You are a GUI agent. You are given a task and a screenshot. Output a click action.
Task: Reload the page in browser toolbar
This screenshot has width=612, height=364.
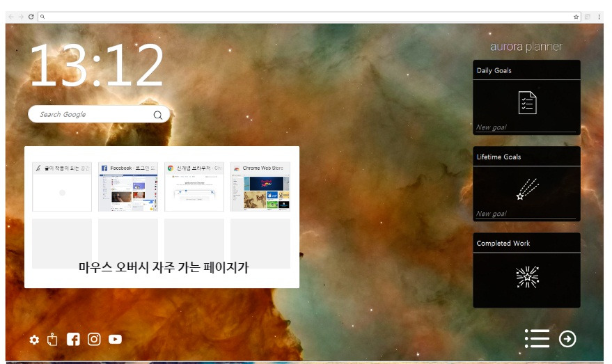click(x=31, y=17)
